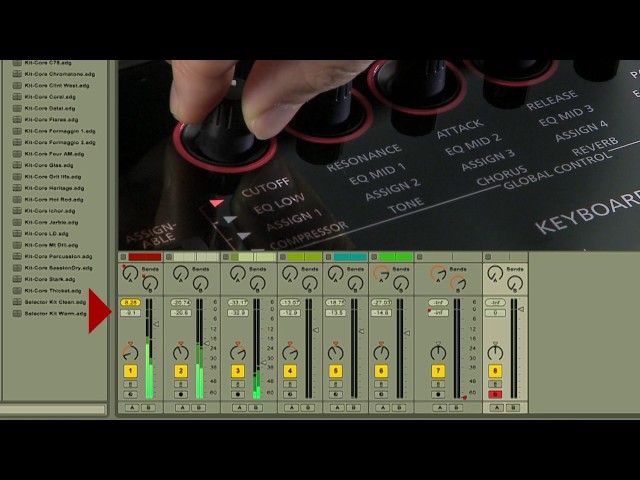640x480 pixels.
Task: Select Kit-Core Clint West.adg in the browser
Action: [57, 86]
